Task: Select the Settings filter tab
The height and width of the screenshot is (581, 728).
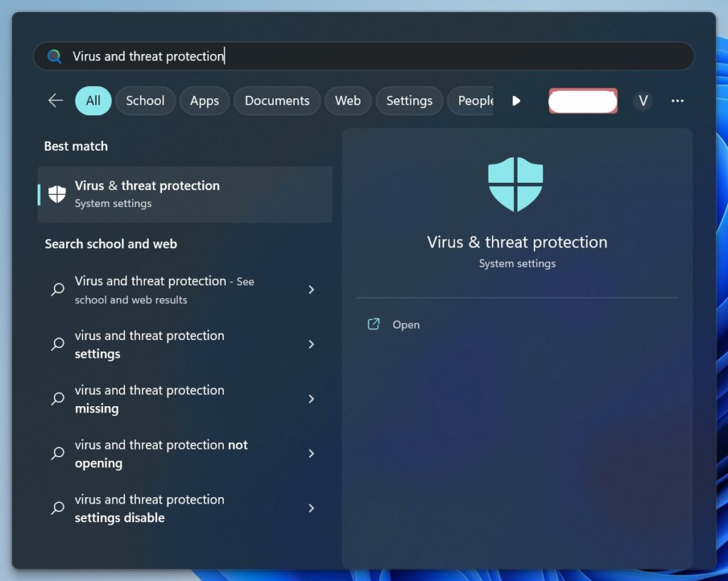Action: (409, 101)
